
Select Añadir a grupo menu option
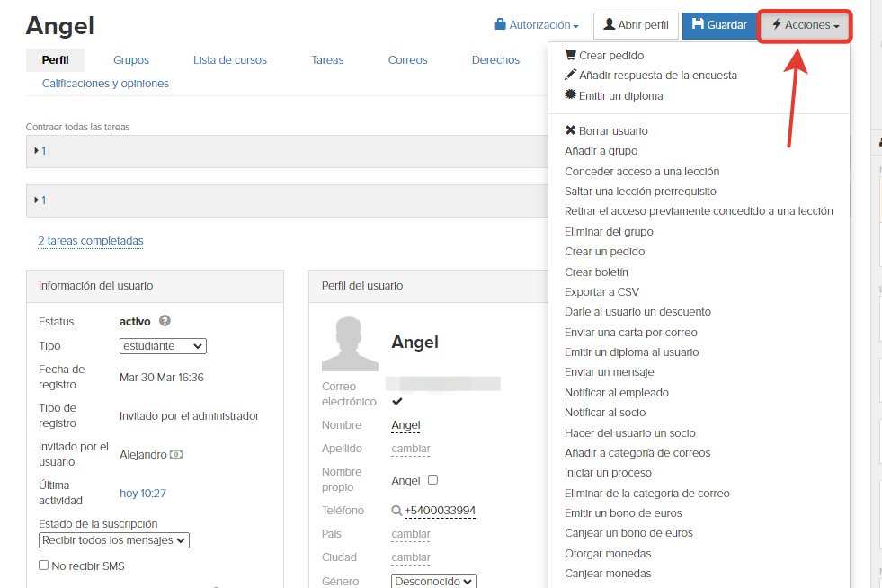tap(601, 151)
